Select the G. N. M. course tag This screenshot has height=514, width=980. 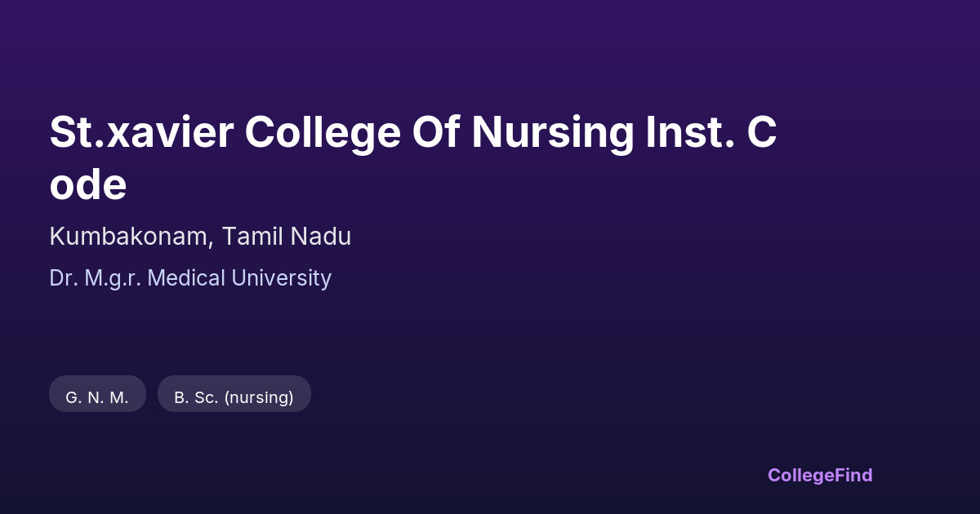coord(97,397)
